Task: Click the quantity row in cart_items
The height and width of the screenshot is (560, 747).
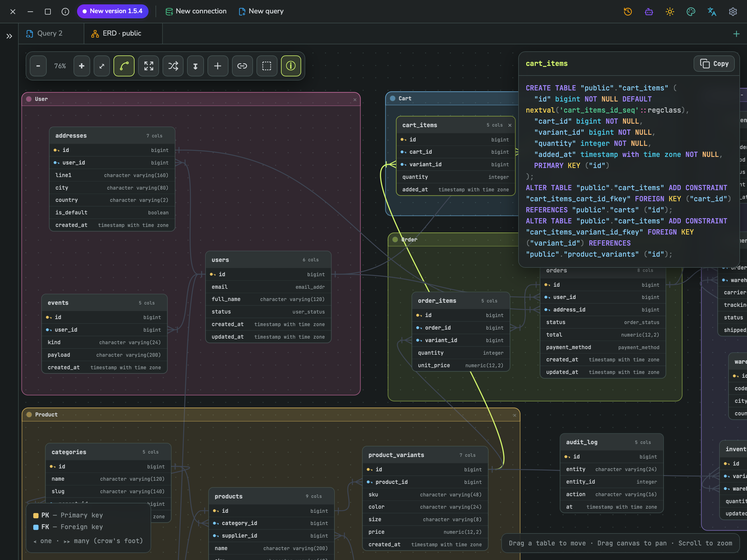Action: click(x=455, y=177)
